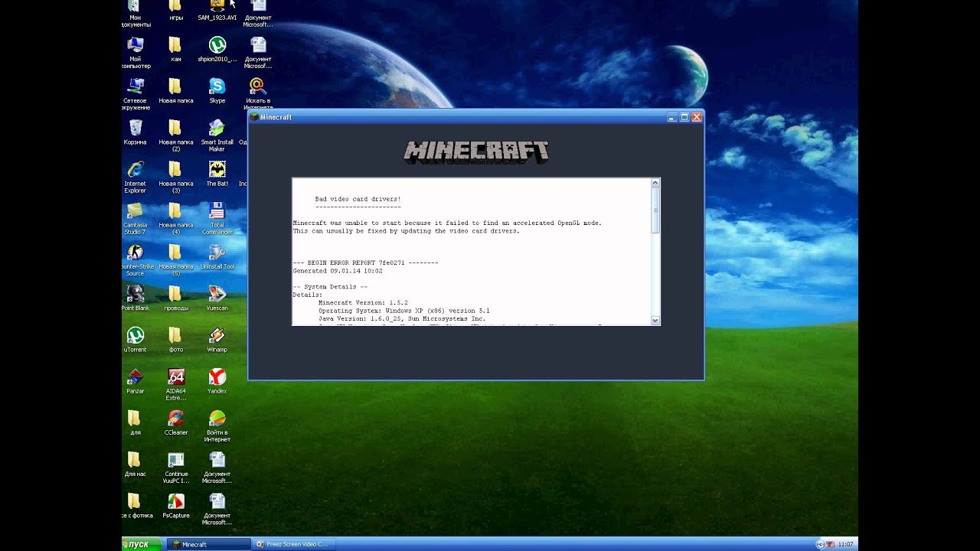Screen dimensions: 980x551
Task: Launch Winamp player shortcut
Action: point(217,340)
